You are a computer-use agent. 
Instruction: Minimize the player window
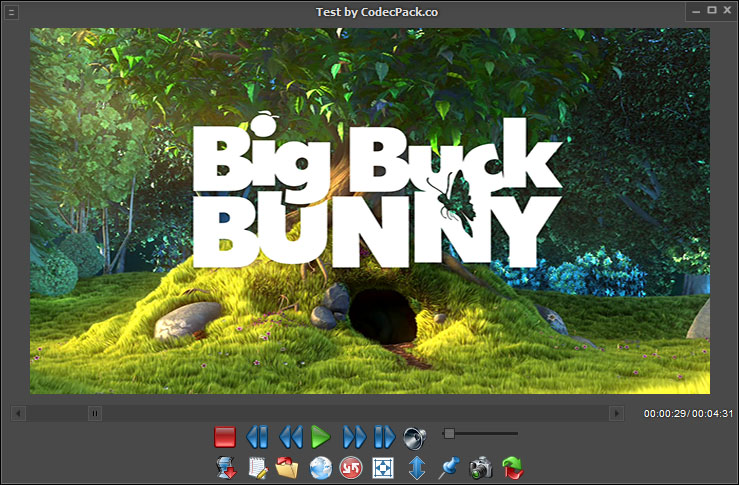pos(697,11)
